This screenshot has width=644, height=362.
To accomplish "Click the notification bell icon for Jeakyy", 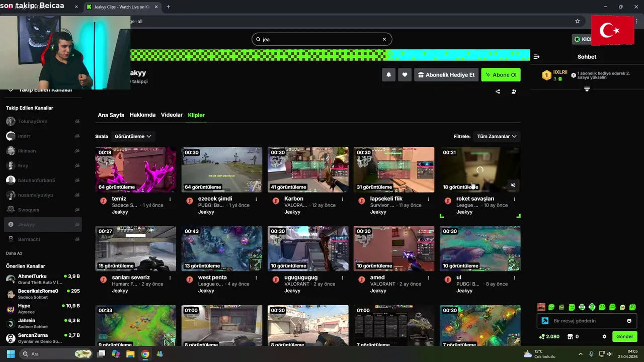I will [388, 75].
